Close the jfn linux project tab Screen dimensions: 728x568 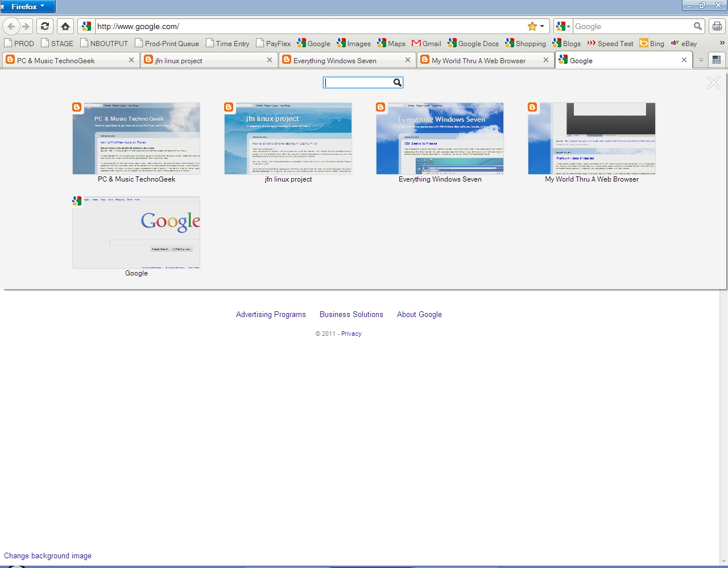pyautogui.click(x=270, y=60)
